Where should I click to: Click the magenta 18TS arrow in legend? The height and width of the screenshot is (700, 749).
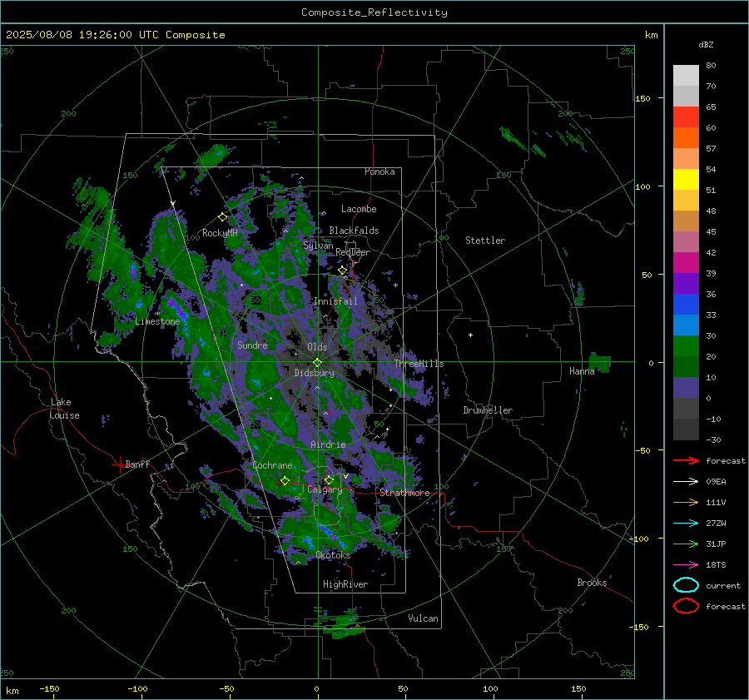tap(686, 565)
